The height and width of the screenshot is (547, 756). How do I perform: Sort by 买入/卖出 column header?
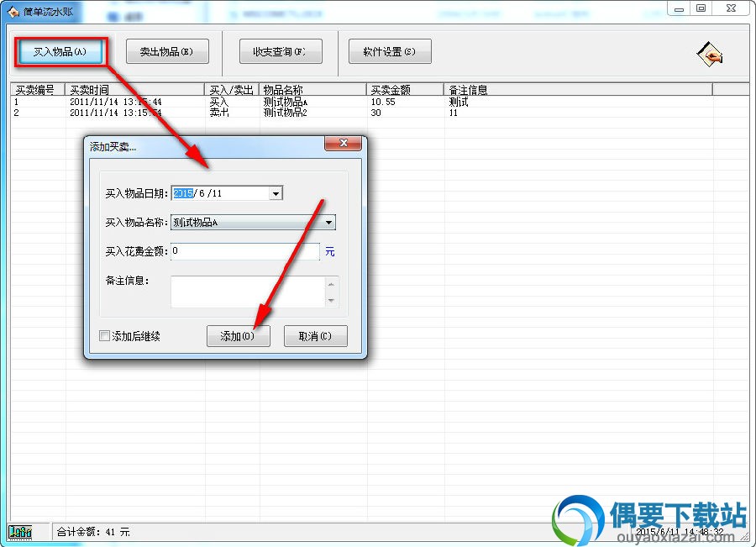coord(232,90)
